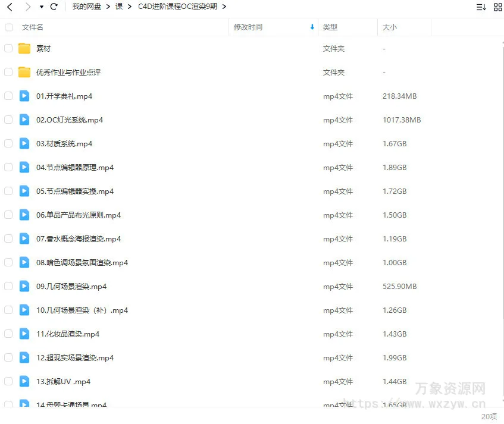Click the back navigation arrow
Image resolution: width=504 pixels, height=424 pixels.
click(10, 7)
